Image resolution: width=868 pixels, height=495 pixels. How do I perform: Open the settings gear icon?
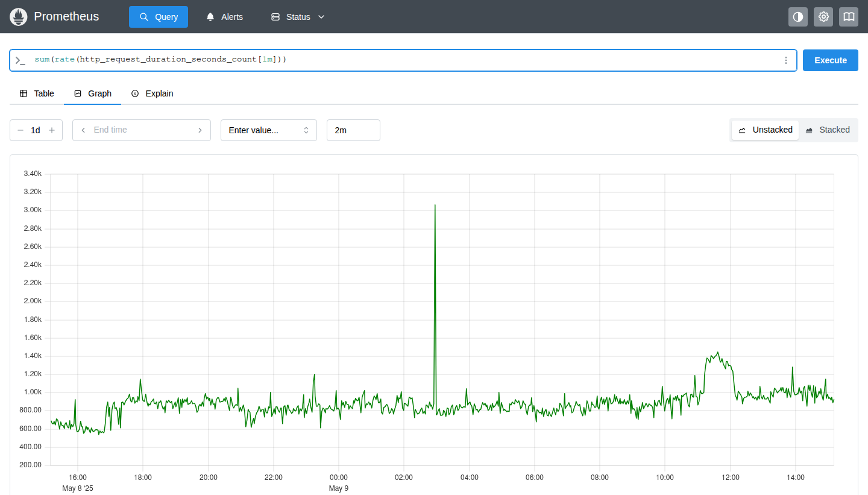tap(823, 17)
